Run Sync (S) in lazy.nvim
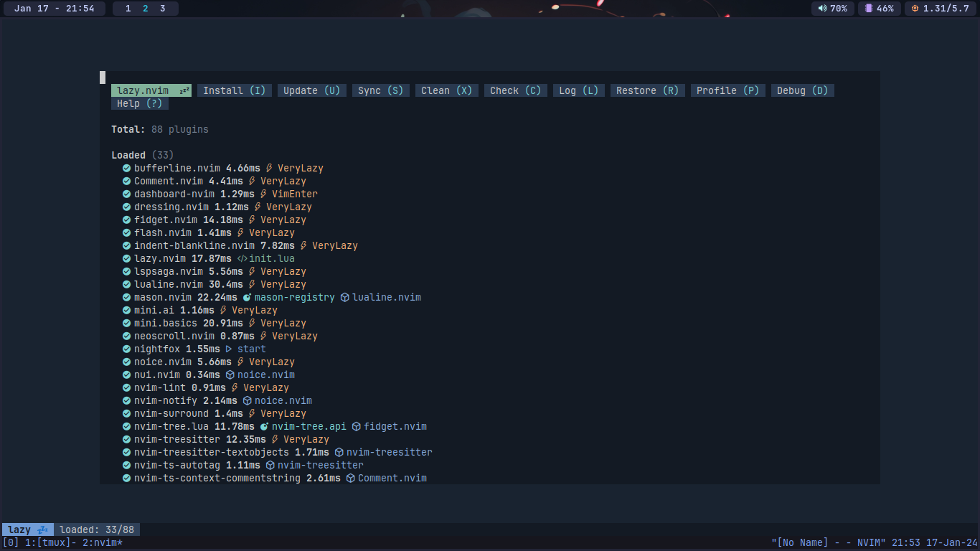This screenshot has height=551, width=980. (381, 90)
